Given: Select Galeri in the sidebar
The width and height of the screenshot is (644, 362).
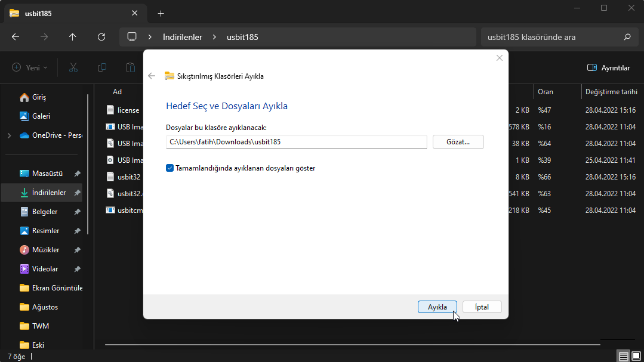Looking at the screenshot, I should tap(40, 116).
